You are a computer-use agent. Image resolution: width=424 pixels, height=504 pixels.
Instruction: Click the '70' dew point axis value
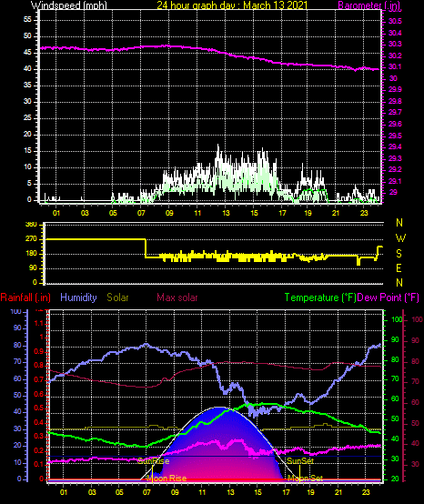click(x=415, y=381)
